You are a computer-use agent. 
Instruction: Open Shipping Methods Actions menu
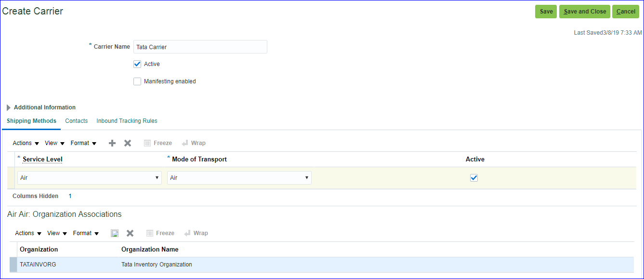[26, 143]
